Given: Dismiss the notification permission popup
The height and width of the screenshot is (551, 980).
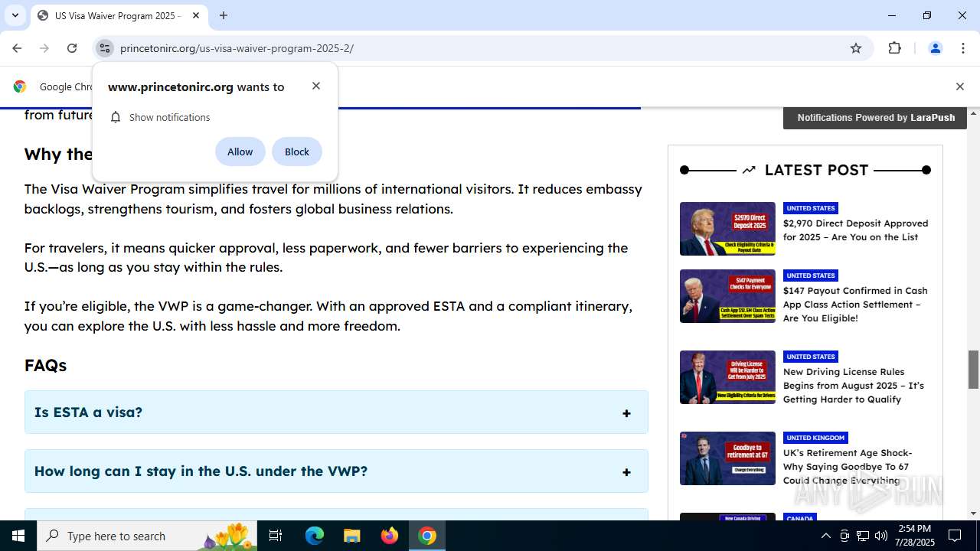Looking at the screenshot, I should [316, 86].
